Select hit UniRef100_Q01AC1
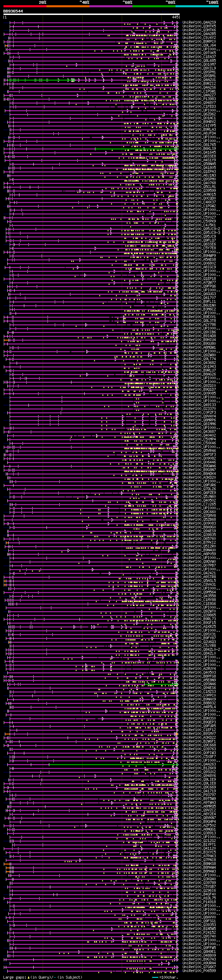Image resolution: width=222 pixels, height=980 pixels. [x=199, y=118]
